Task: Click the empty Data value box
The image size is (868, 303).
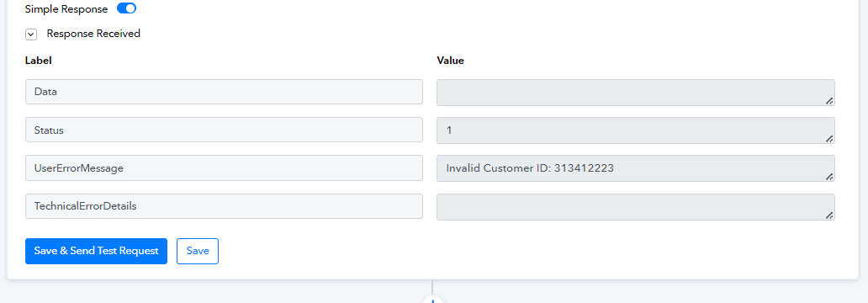Action: point(636,93)
